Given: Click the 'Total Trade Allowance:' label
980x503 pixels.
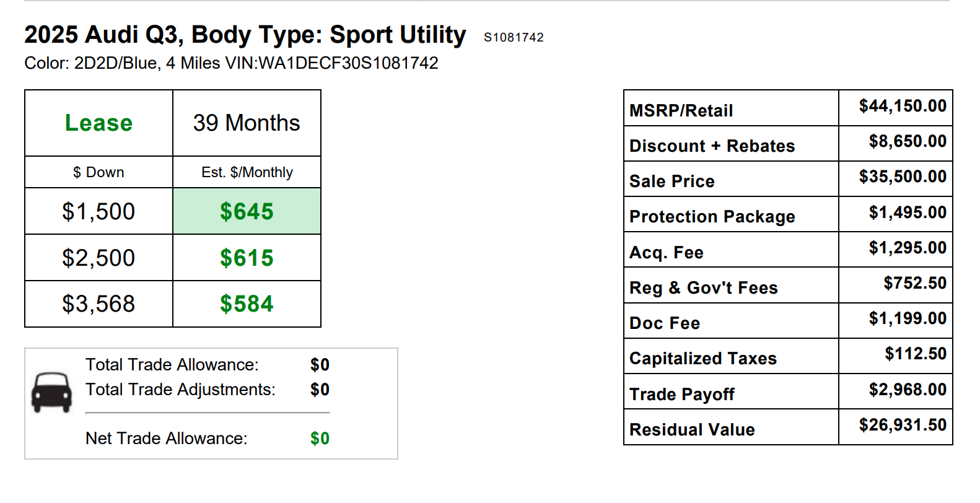Looking at the screenshot, I should (172, 365).
